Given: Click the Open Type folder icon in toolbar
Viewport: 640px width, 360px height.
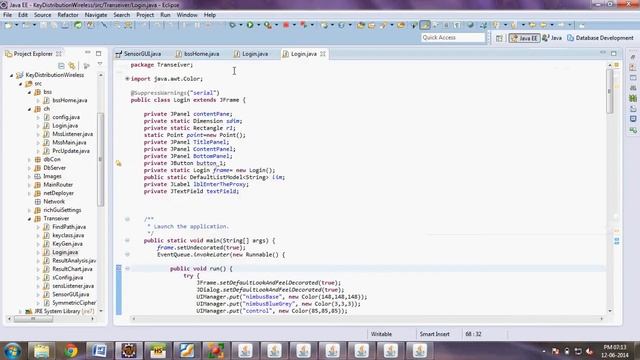Looking at the screenshot, I should pyautogui.click(x=360, y=25).
